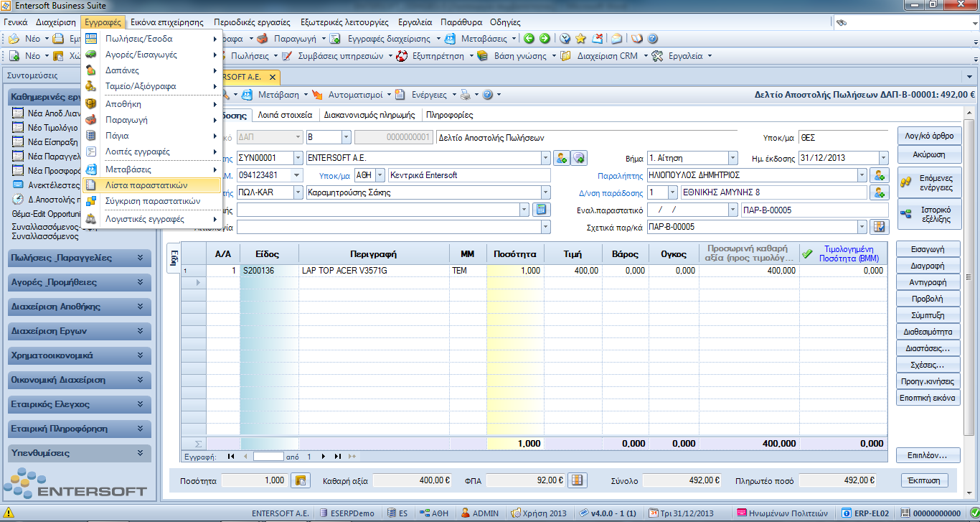
Task: Choose Σύγκριση παραστατικών menu entry
Action: pyautogui.click(x=151, y=201)
